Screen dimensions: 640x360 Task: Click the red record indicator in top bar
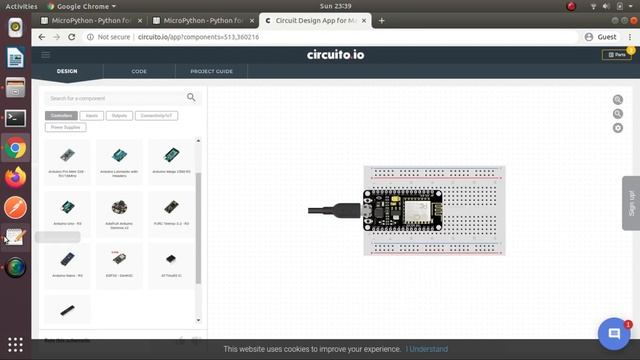point(571,6)
